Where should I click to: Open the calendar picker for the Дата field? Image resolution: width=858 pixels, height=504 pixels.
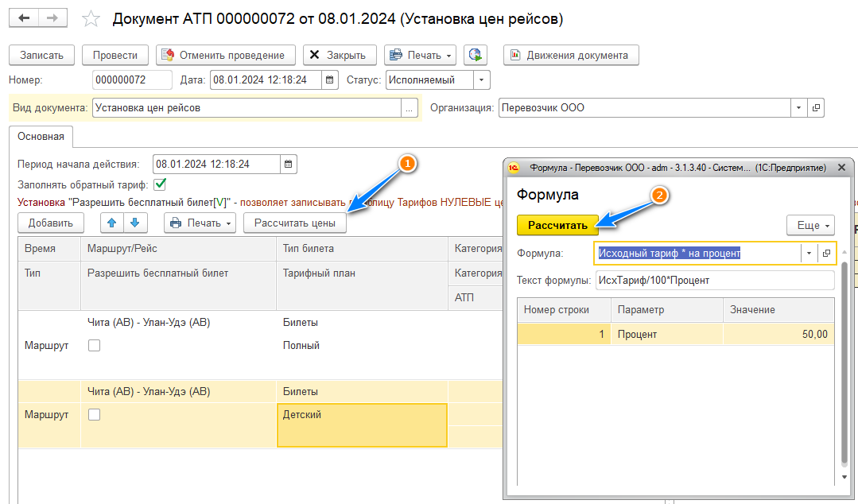330,80
